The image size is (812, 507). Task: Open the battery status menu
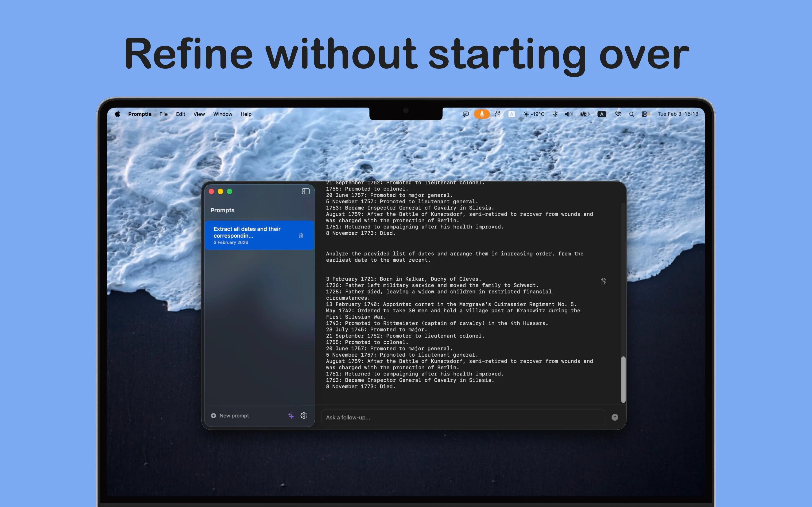click(x=584, y=114)
